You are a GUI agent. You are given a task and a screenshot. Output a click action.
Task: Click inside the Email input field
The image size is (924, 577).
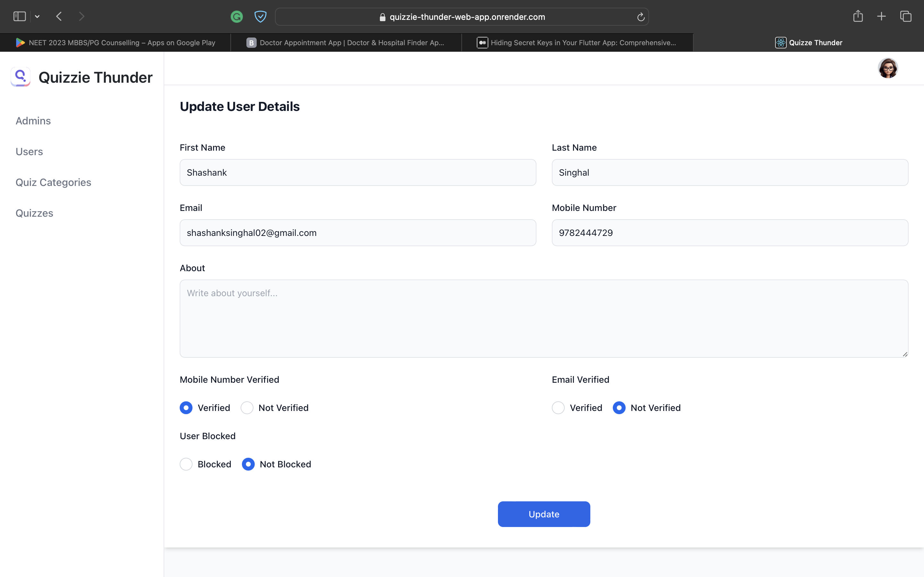357,232
